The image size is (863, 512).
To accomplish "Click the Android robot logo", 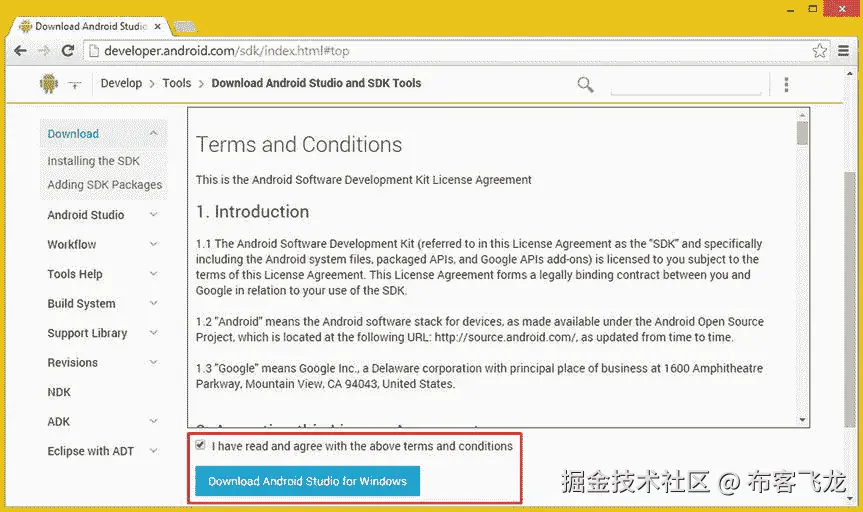I will (48, 84).
